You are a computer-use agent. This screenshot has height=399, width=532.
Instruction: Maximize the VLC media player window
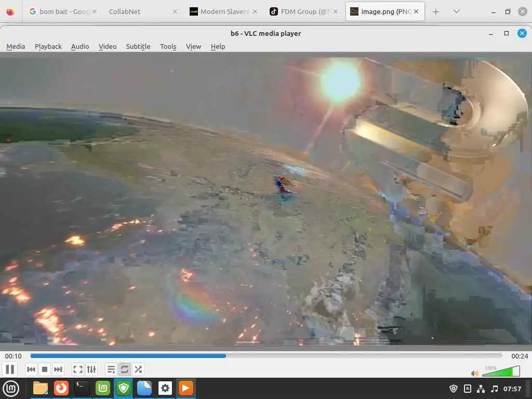point(507,33)
